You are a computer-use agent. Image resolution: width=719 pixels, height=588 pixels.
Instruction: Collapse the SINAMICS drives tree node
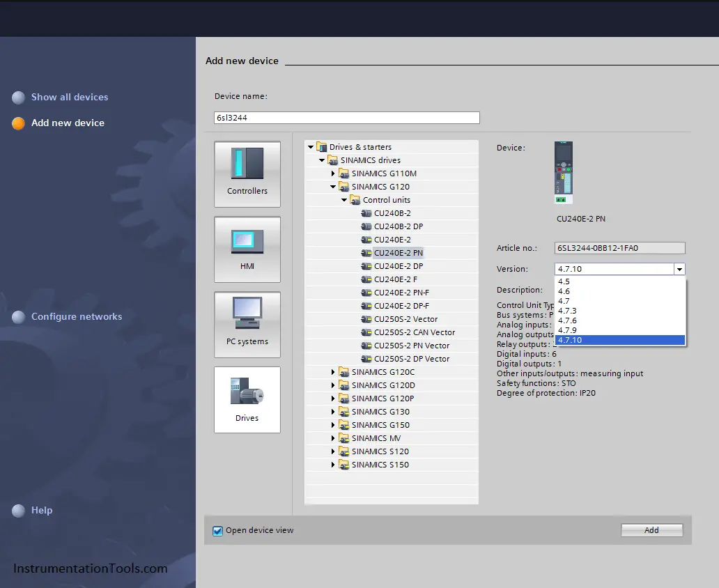tap(322, 160)
